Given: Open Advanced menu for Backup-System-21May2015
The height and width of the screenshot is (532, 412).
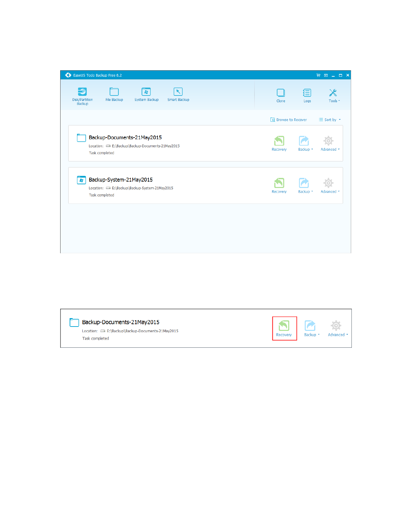Looking at the screenshot, I should [330, 185].
